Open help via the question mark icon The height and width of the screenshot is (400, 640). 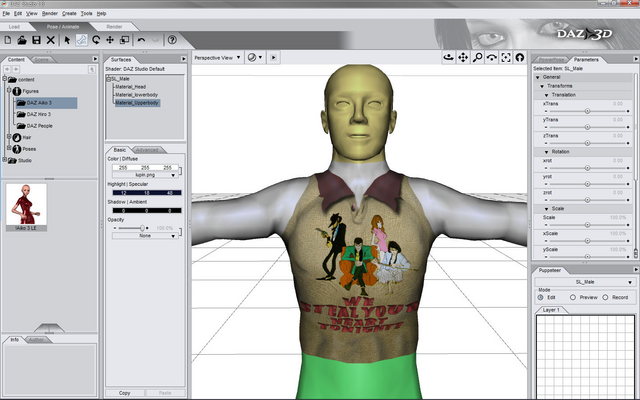click(x=172, y=40)
